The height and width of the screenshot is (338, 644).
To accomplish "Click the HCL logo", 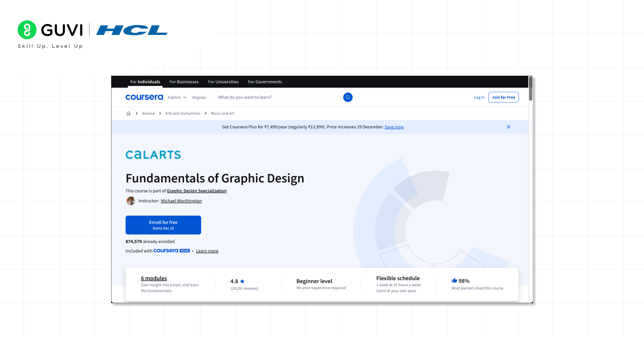I will pyautogui.click(x=132, y=30).
